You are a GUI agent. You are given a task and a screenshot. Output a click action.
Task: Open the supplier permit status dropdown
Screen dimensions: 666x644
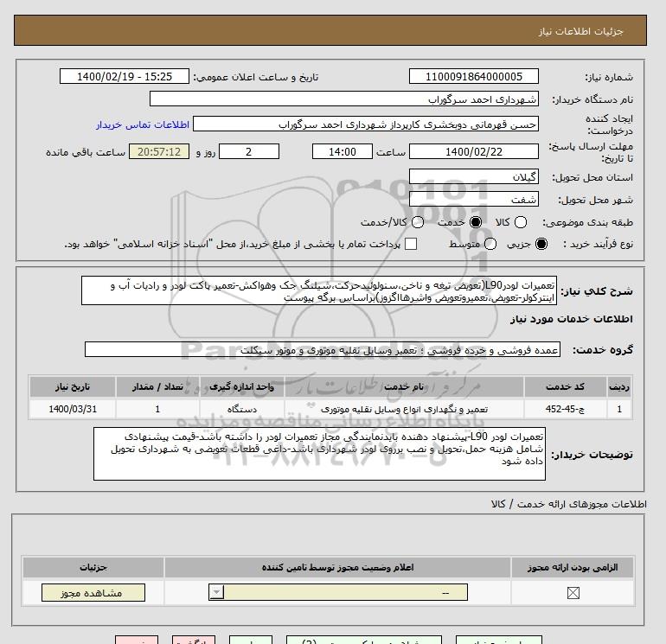pos(338,592)
